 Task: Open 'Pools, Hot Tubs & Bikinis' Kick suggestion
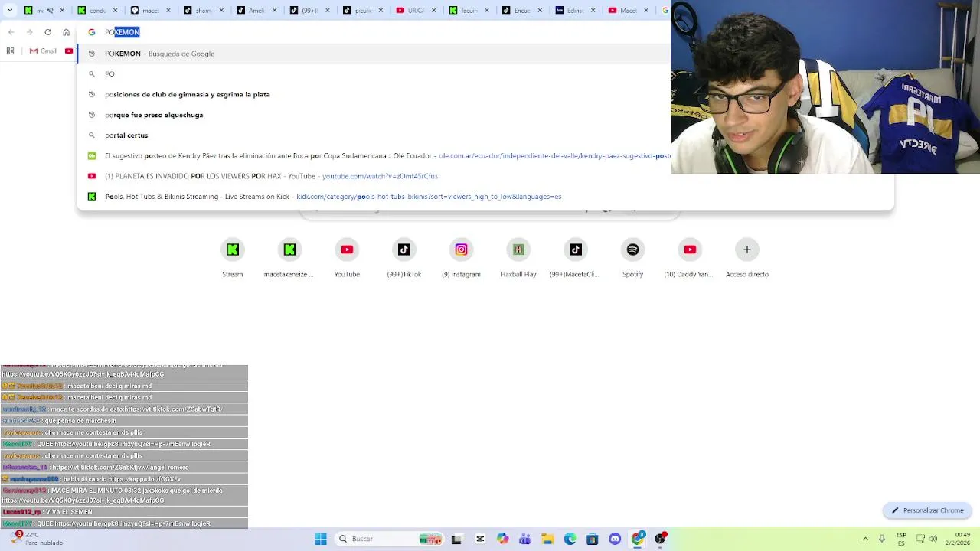tap(485, 197)
